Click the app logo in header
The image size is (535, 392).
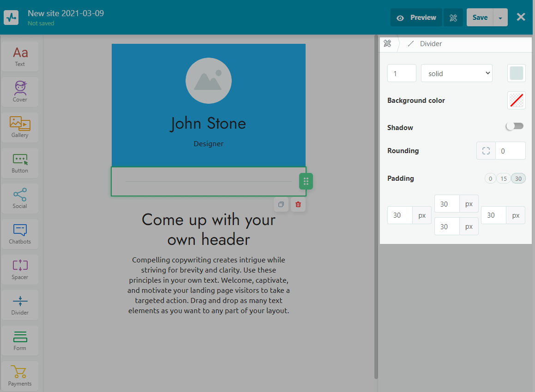click(x=11, y=18)
